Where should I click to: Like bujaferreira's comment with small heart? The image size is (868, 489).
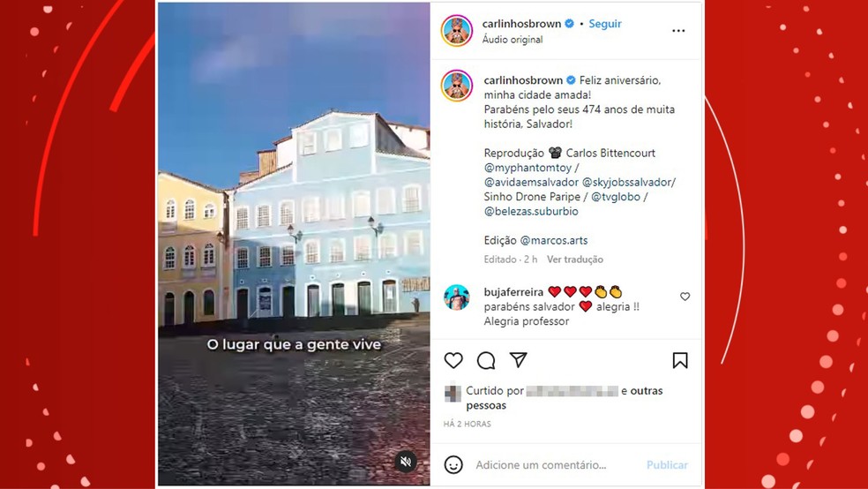coord(685,297)
